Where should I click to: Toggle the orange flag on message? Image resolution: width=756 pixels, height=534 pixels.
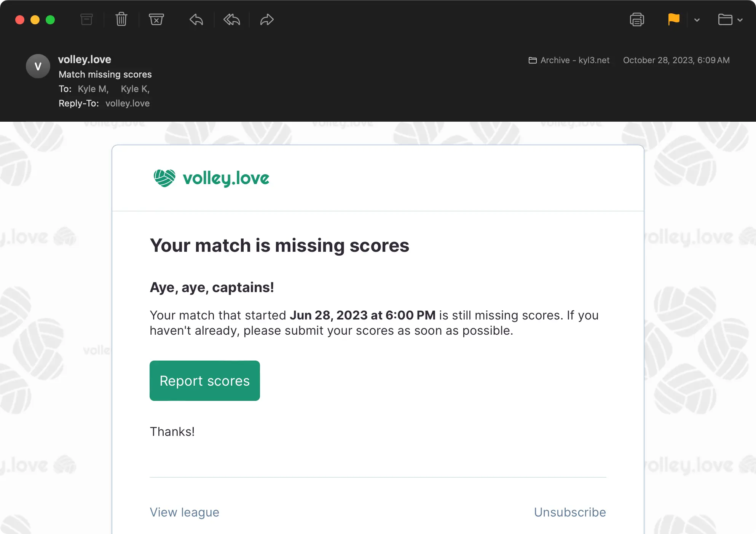(673, 19)
